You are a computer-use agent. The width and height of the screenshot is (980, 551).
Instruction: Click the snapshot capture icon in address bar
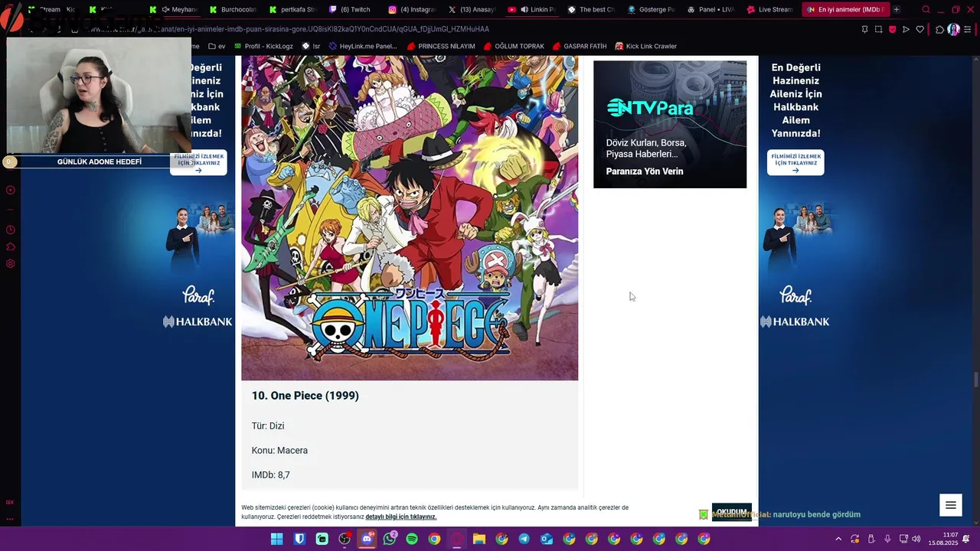click(878, 29)
